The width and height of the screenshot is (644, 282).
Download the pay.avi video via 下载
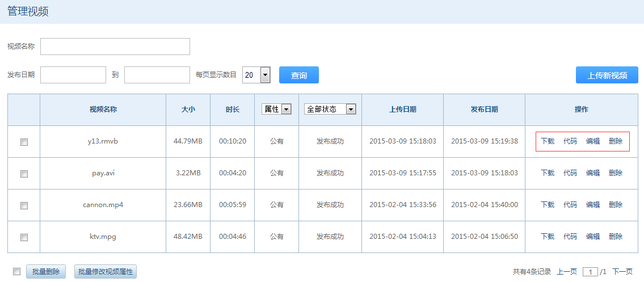coord(548,173)
